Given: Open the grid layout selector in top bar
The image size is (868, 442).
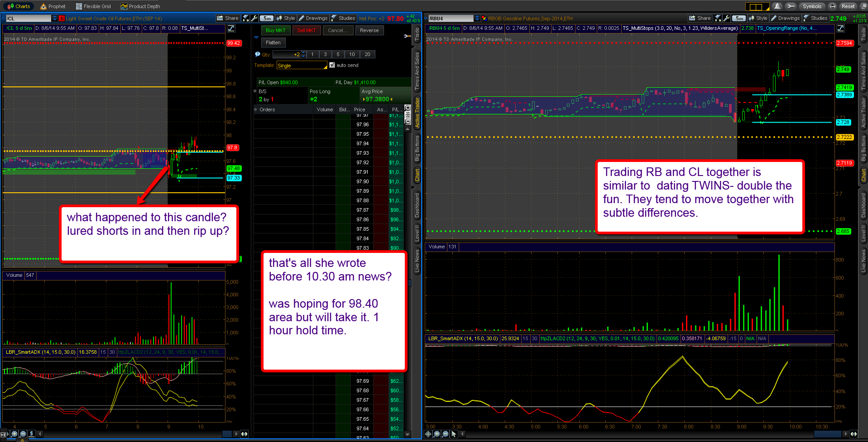Looking at the screenshot, I should point(757,7).
